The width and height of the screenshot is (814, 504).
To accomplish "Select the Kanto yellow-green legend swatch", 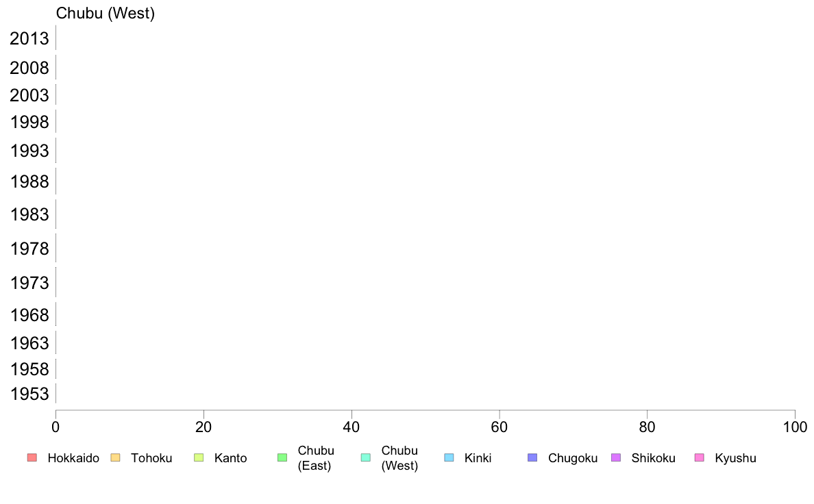I will click(x=199, y=458).
